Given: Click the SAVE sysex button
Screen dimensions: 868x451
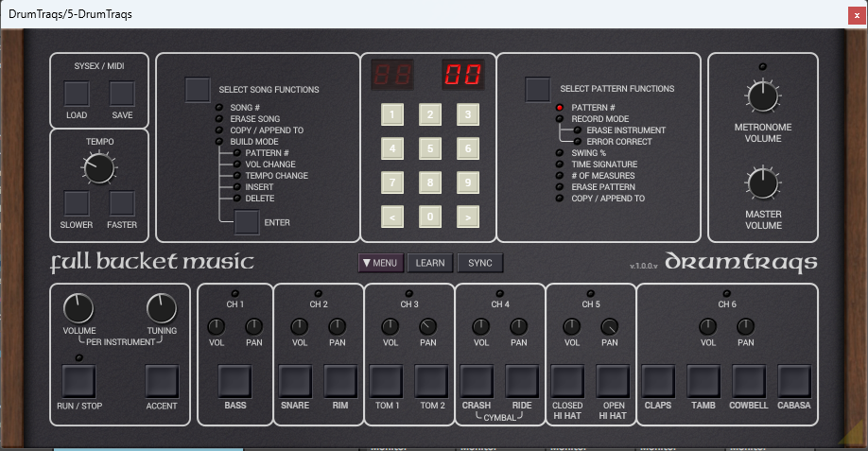Looking at the screenshot, I should click(x=122, y=94).
